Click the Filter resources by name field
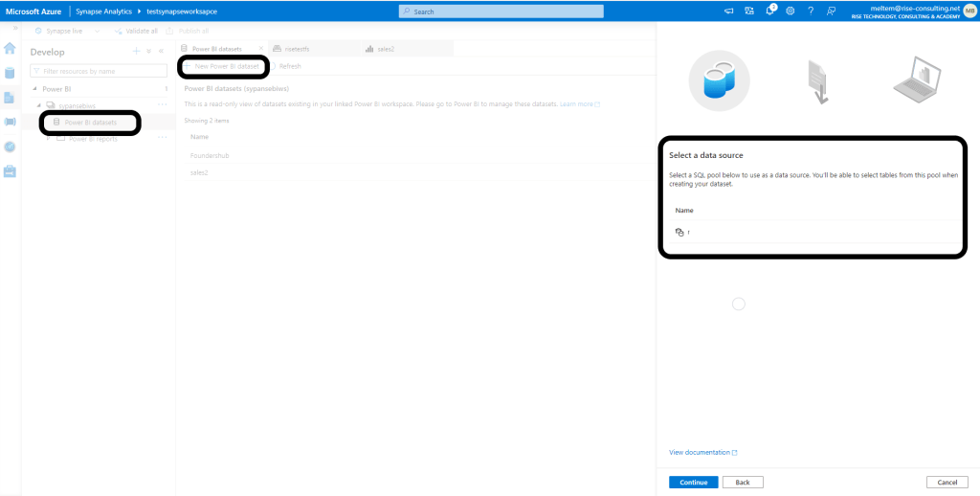This screenshot has width=980, height=496. pyautogui.click(x=99, y=71)
